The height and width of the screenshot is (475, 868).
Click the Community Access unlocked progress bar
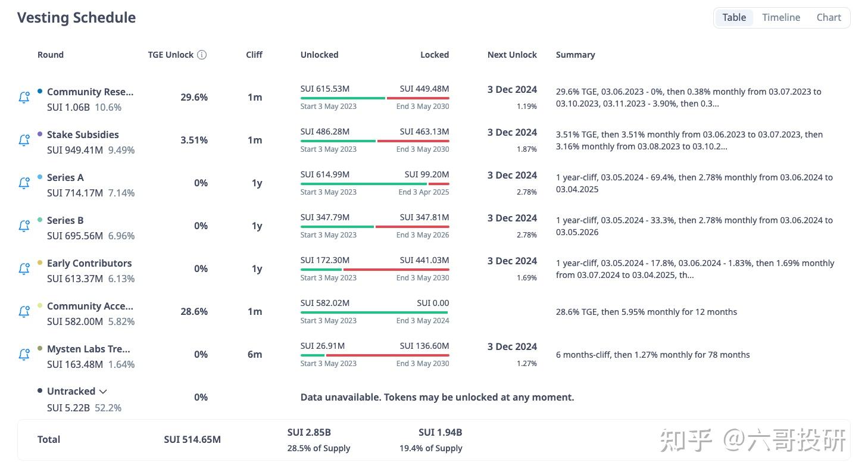374,312
